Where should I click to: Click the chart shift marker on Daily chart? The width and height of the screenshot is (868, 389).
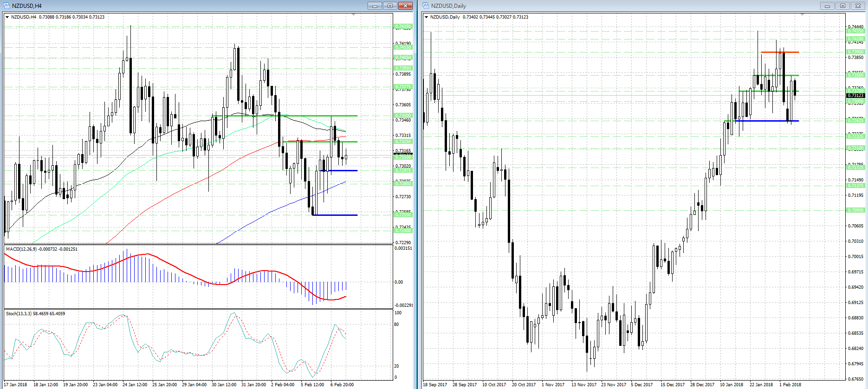[802, 15]
